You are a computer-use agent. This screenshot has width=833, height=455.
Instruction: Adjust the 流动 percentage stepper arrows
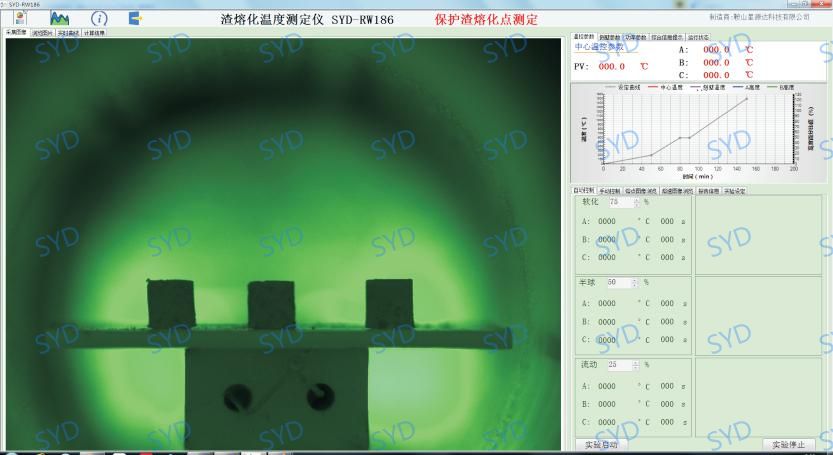coord(636,365)
